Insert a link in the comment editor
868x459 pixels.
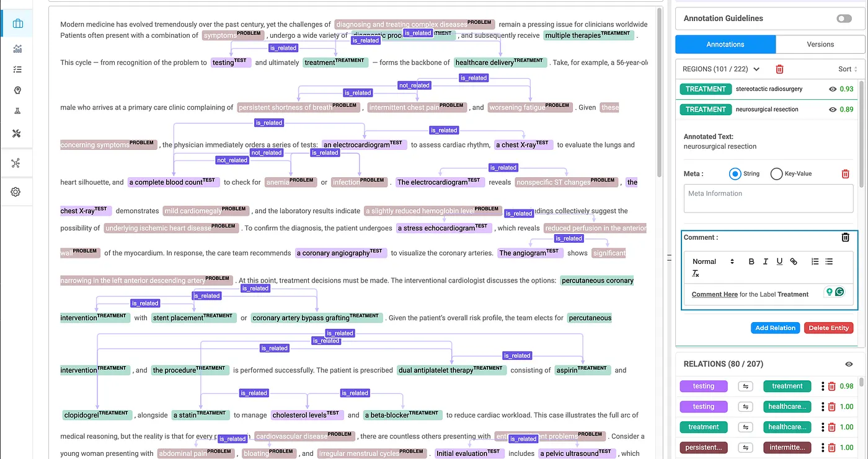794,261
